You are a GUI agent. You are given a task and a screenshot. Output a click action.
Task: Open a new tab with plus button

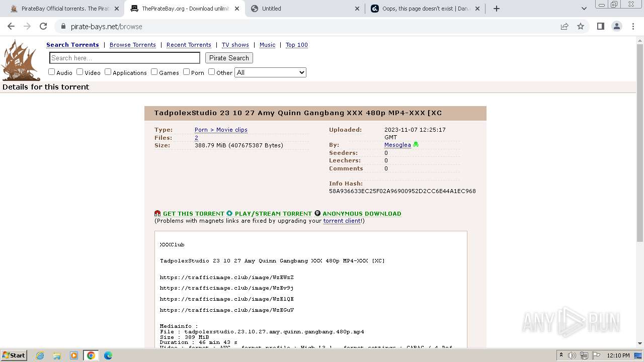(497, 9)
